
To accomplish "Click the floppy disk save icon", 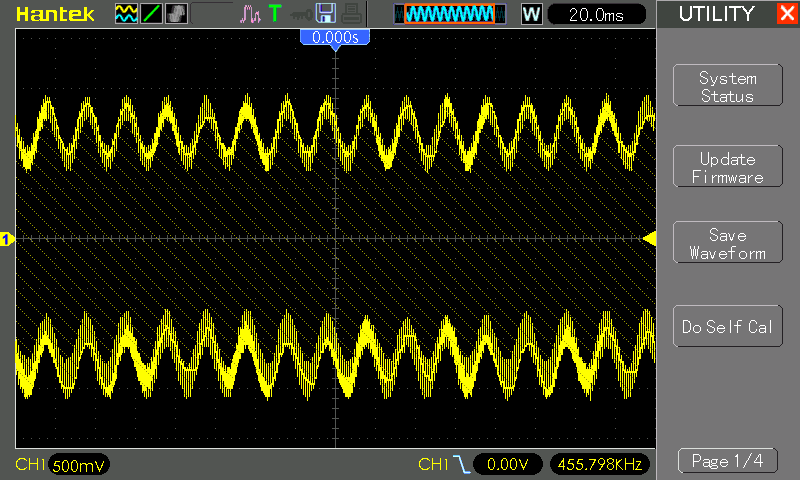I will pyautogui.click(x=326, y=13).
